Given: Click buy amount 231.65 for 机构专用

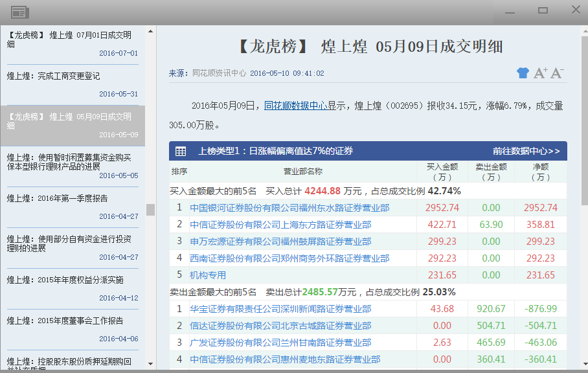Looking at the screenshot, I should (x=442, y=275).
